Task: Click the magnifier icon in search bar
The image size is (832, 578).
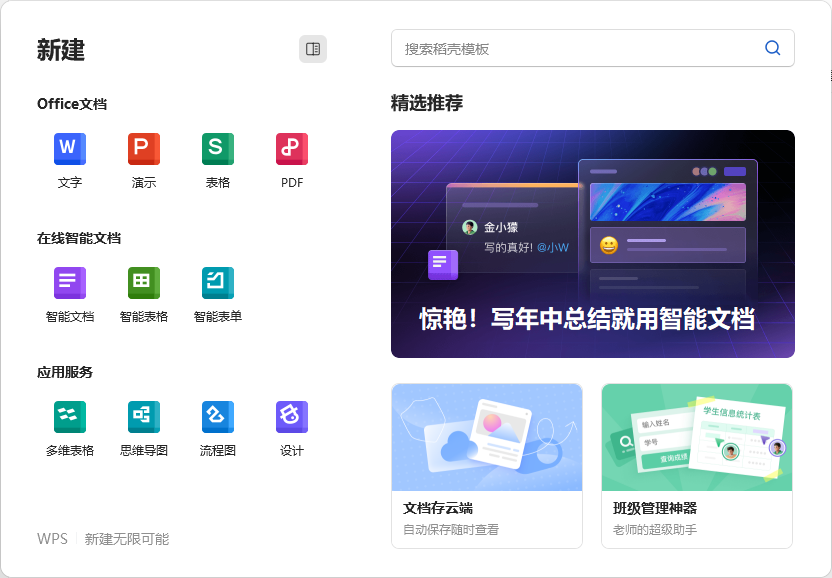Action: click(771, 47)
